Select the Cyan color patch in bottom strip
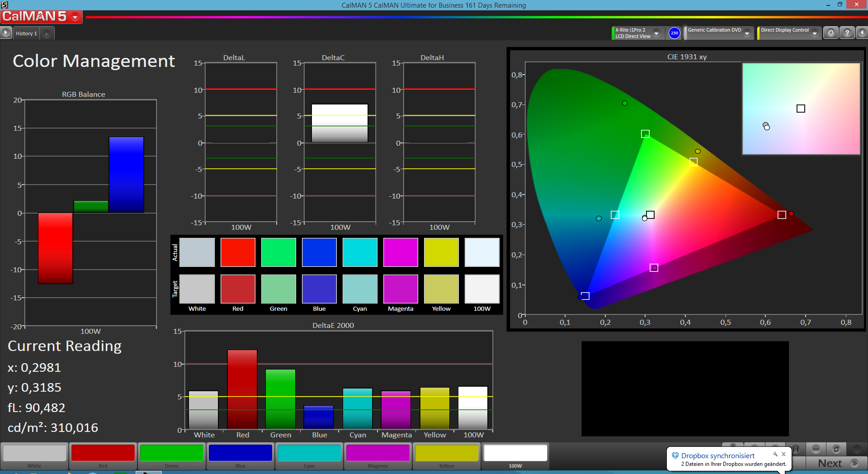The height and width of the screenshot is (474, 868). 309,453
